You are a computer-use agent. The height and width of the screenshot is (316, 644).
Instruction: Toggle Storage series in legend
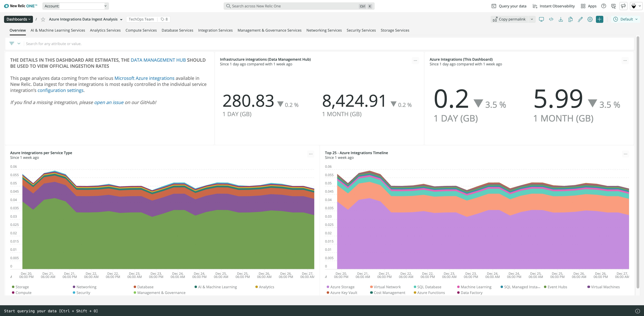22,287
